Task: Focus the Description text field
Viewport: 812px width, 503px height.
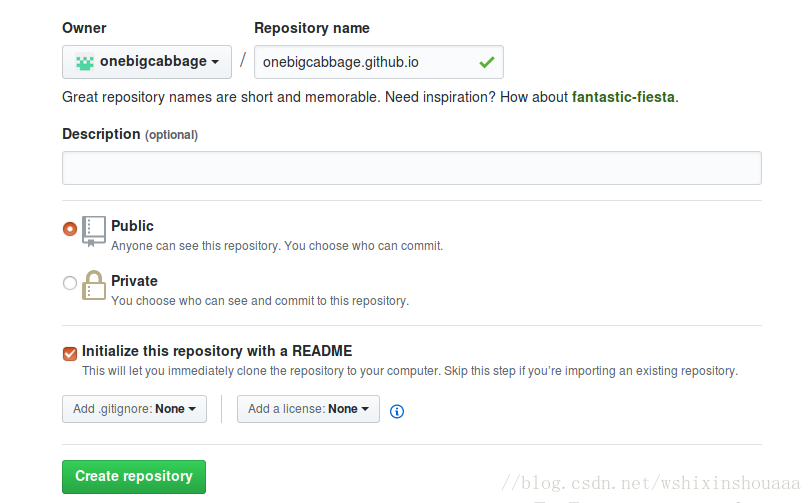Action: 412,168
